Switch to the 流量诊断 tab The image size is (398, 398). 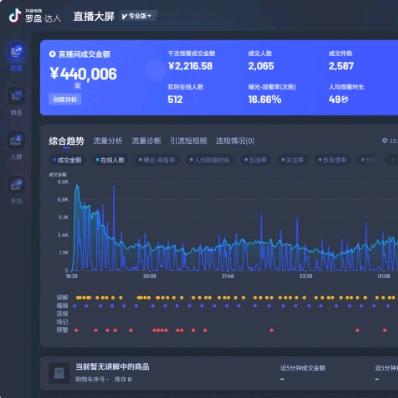[x=146, y=141]
